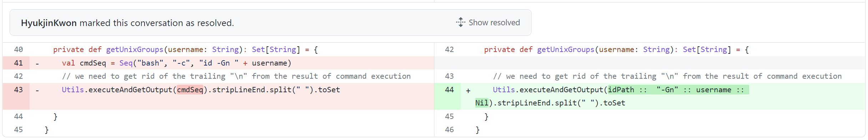Select right line number 43

(449, 76)
